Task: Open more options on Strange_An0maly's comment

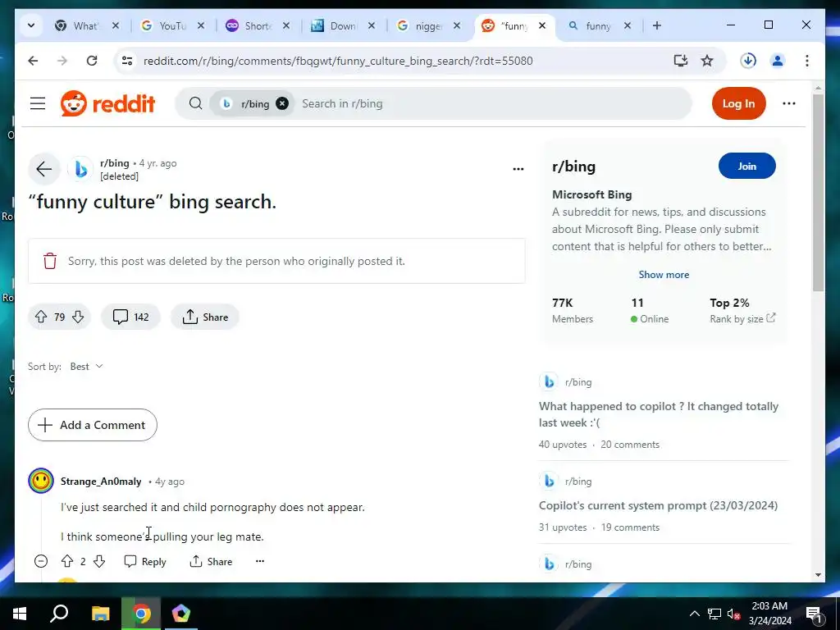Action: click(x=260, y=561)
